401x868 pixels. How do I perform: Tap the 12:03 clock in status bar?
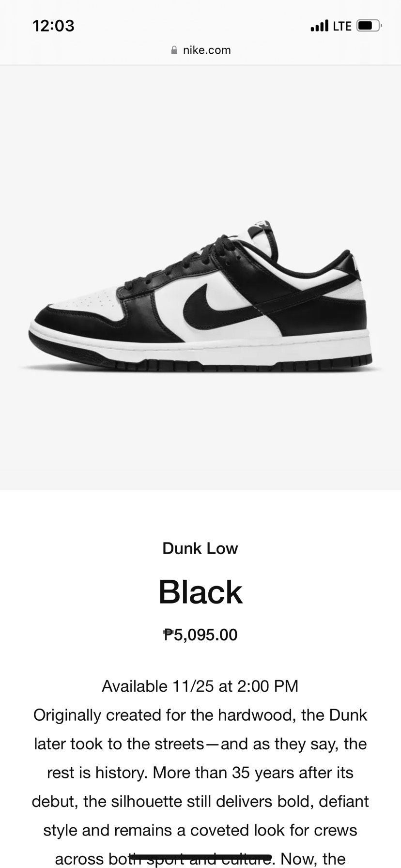click(x=53, y=25)
